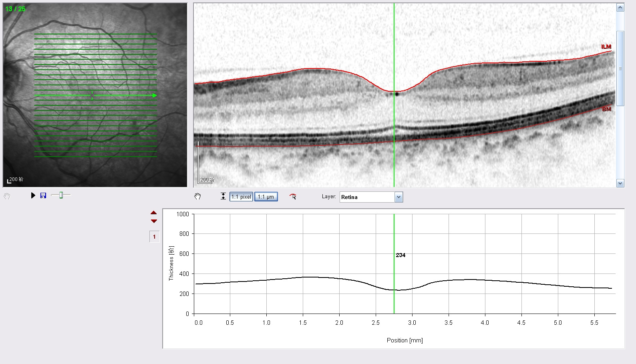Click the red up triangle beside thickness graph

(x=154, y=213)
